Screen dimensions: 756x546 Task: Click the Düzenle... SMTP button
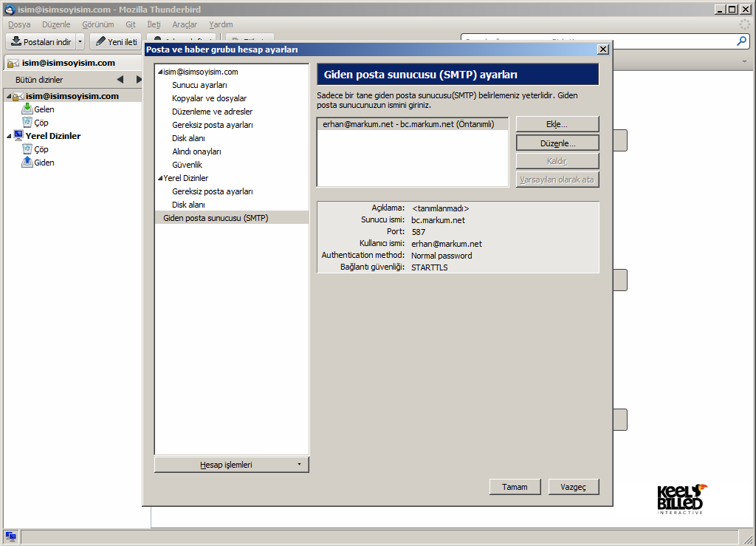tap(557, 143)
